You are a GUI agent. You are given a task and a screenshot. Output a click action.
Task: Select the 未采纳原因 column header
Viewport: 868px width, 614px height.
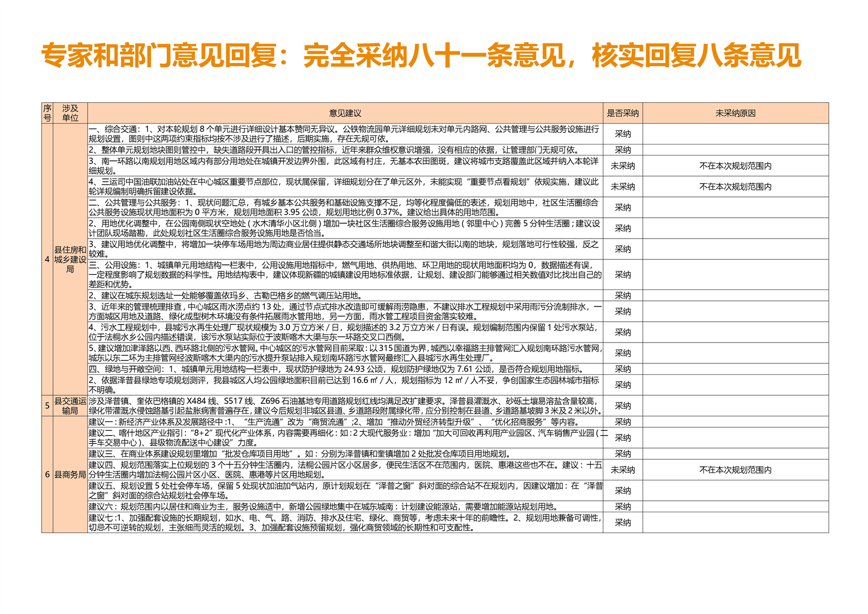pyautogui.click(x=735, y=113)
